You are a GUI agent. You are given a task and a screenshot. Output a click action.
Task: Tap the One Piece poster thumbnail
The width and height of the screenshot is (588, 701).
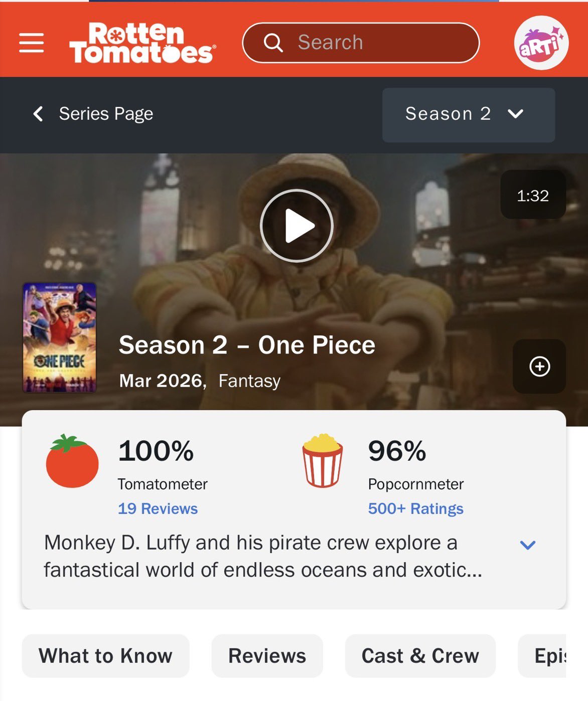click(59, 337)
